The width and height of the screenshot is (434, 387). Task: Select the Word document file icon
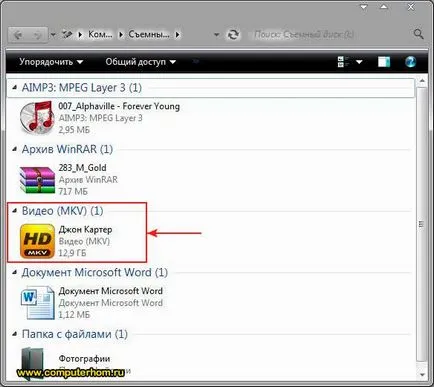(37, 303)
